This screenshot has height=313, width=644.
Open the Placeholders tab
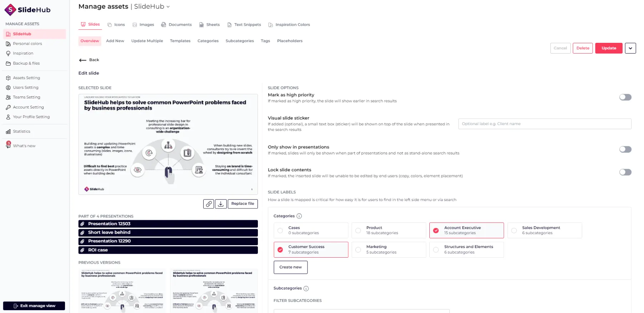coord(290,41)
